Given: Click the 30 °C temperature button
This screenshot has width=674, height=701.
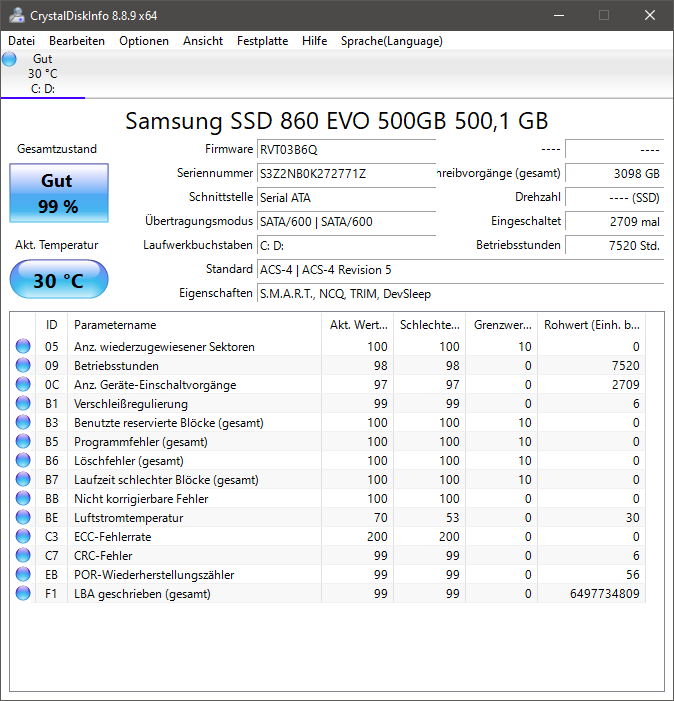Looking at the screenshot, I should click(x=59, y=279).
